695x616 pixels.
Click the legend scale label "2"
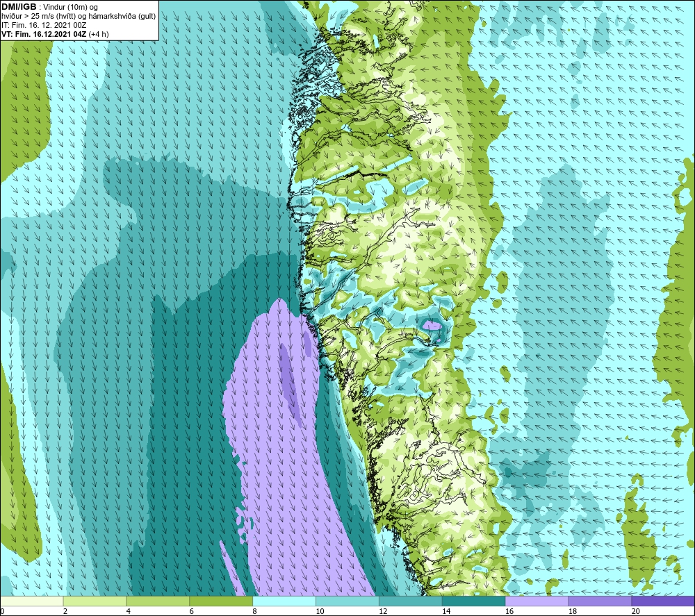point(65,611)
